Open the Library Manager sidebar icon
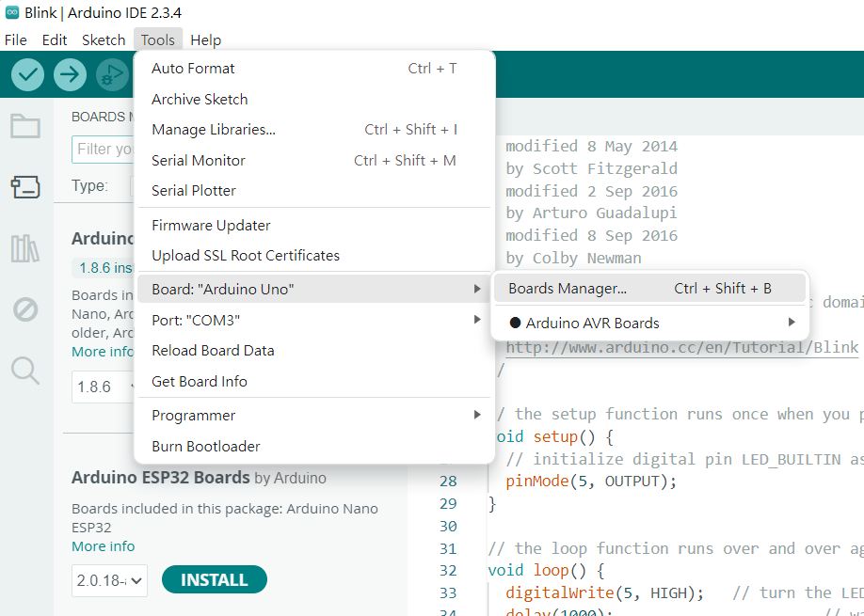The image size is (864, 616). [25, 248]
